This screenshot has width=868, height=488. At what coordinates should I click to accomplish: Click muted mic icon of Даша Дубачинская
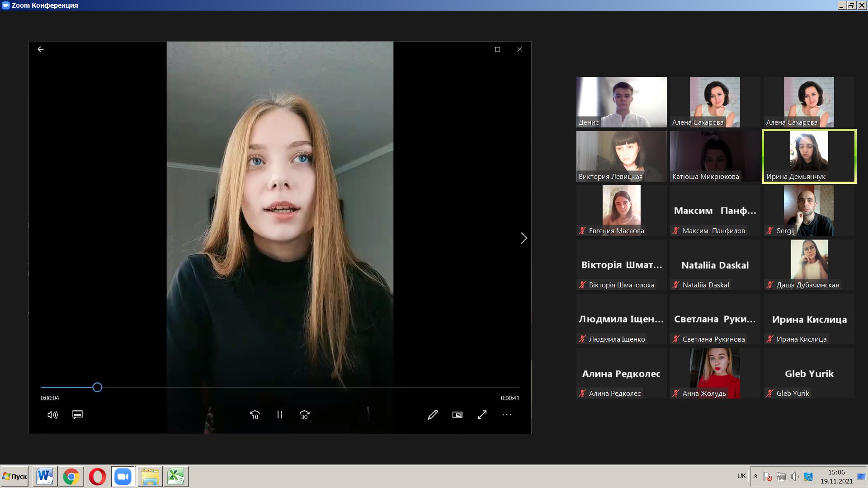(770, 285)
